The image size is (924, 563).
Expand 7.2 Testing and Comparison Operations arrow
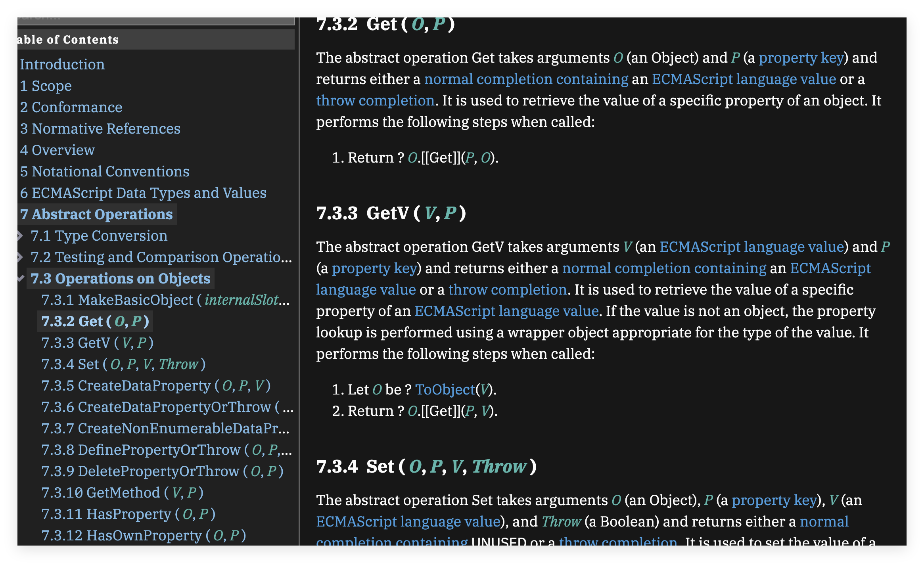[20, 257]
